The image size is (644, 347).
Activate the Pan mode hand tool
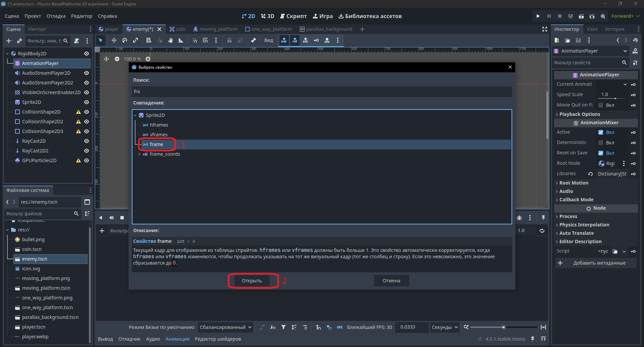click(170, 41)
